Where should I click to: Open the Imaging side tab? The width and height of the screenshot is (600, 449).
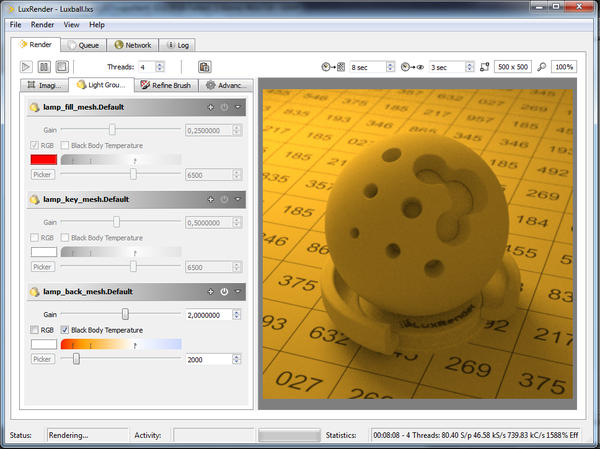44,85
